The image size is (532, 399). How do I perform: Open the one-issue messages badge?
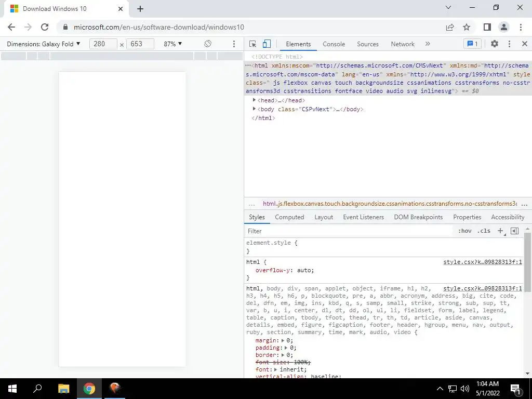(x=472, y=44)
